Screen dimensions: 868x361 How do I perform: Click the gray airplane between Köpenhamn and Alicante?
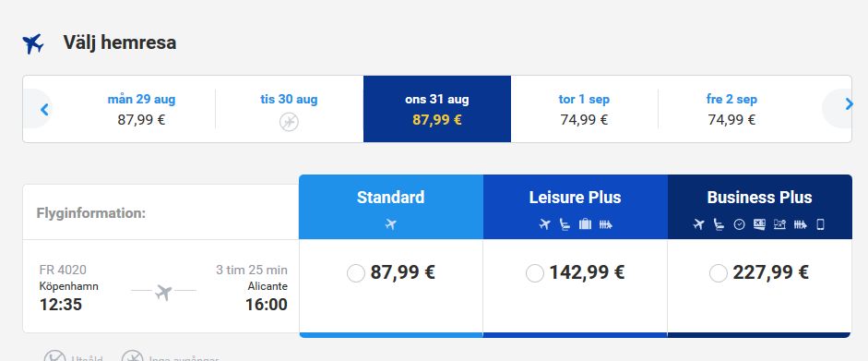[163, 292]
